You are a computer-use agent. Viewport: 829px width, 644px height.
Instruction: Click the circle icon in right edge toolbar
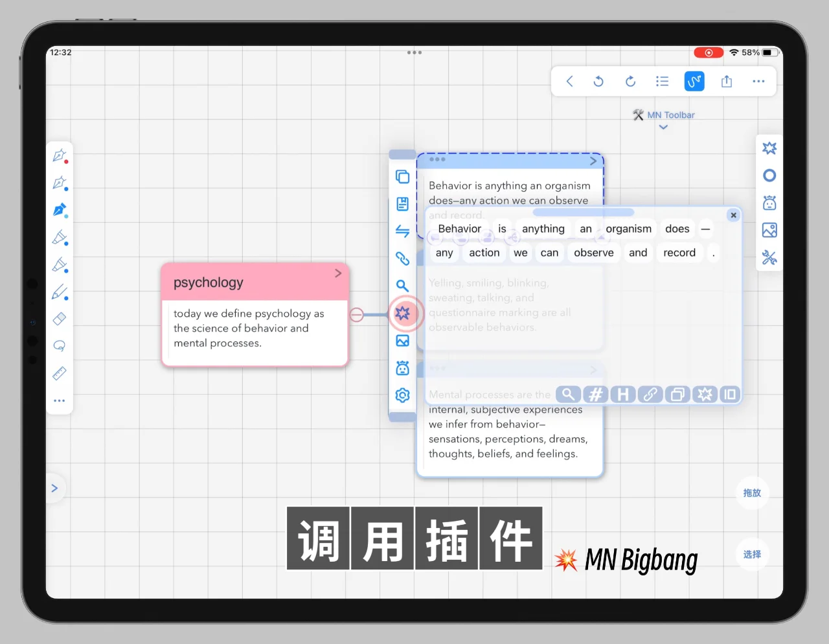769,176
